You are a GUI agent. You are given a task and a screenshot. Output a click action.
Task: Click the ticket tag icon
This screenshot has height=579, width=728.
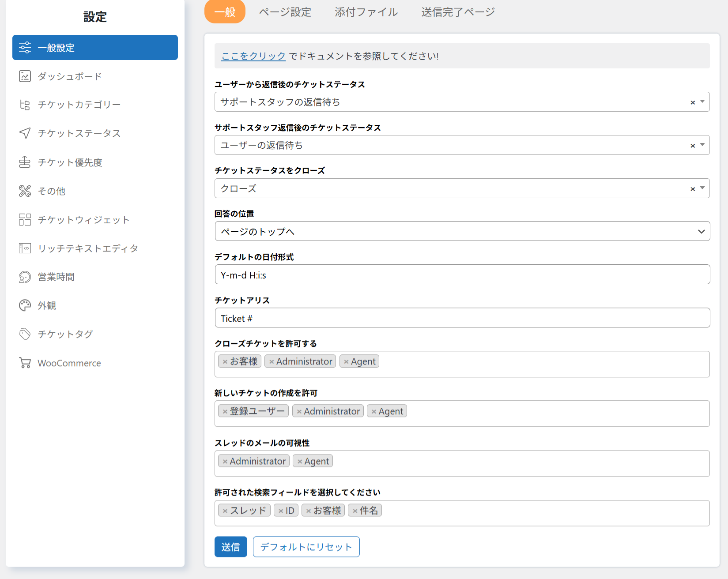coord(25,334)
